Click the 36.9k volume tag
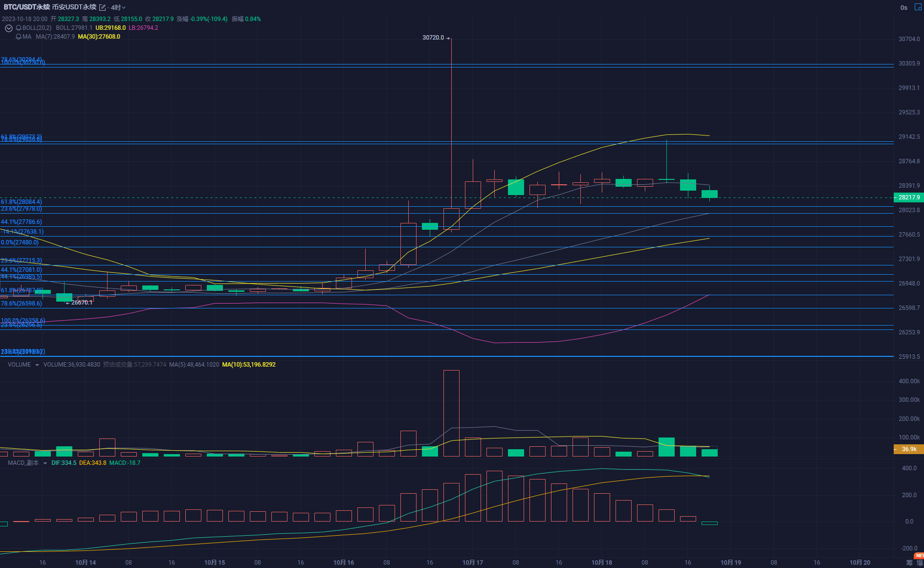This screenshot has width=924, height=568. point(909,449)
